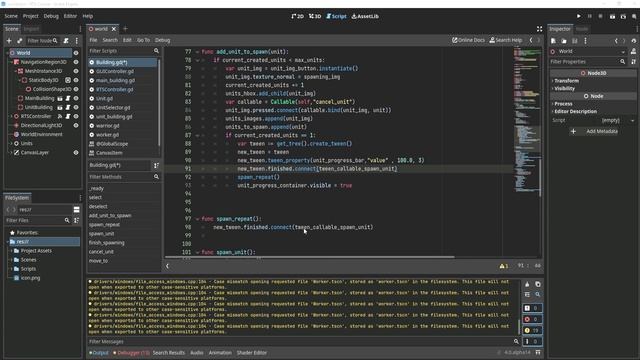Select warrior.gd in script list
The image size is (640, 360).
[x=107, y=126]
